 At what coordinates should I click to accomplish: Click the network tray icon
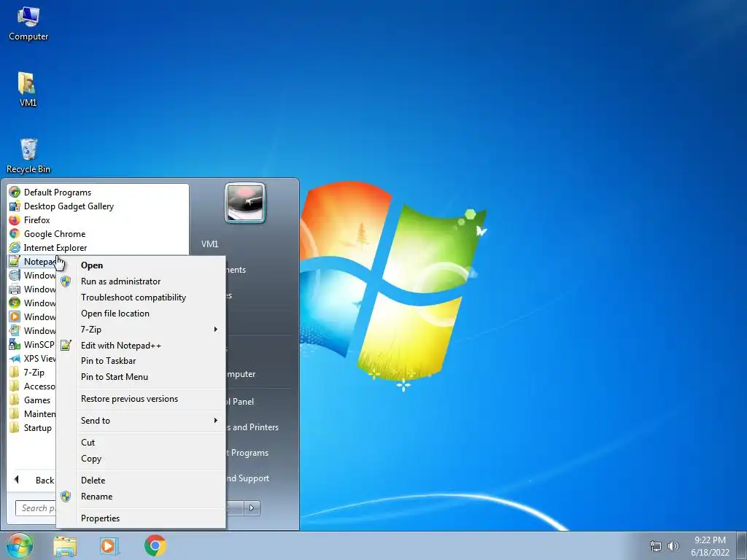[656, 546]
